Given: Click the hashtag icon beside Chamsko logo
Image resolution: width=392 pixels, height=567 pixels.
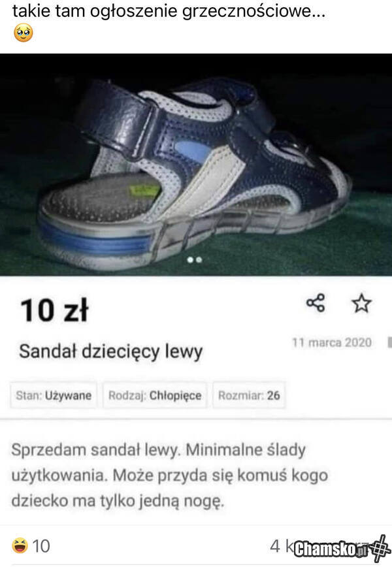Looking at the screenshot, I should point(380,549).
